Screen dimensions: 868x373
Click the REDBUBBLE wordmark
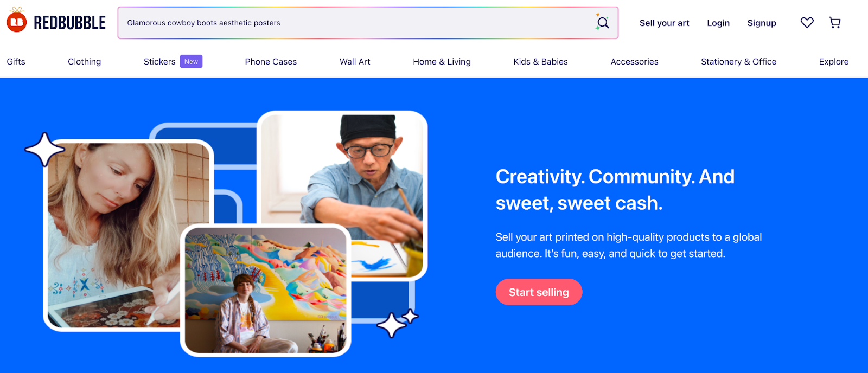[69, 23]
